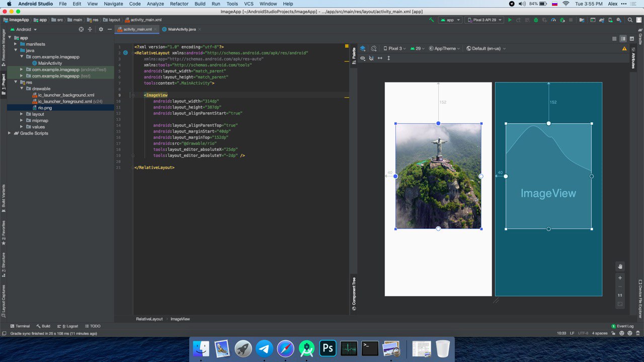Run the app with the green play button
This screenshot has height=362, width=644.
[x=510, y=20]
